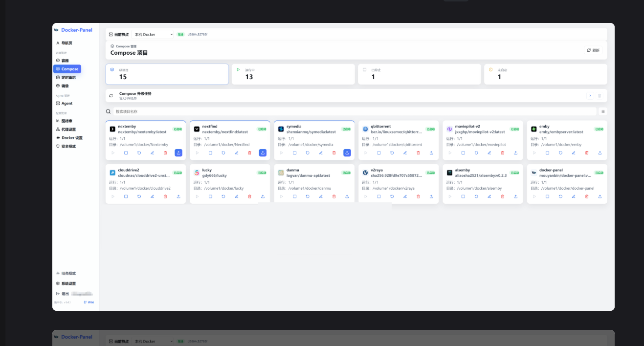Select Compose in the sidebar
The height and width of the screenshot is (346, 644).
67,69
